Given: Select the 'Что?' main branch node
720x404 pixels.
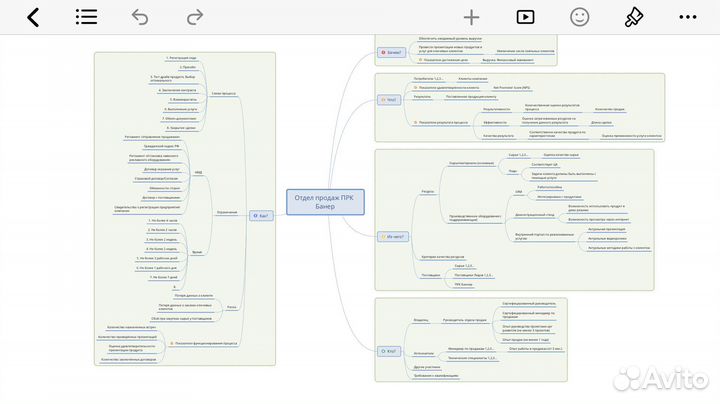Looking at the screenshot, I should [390, 100].
